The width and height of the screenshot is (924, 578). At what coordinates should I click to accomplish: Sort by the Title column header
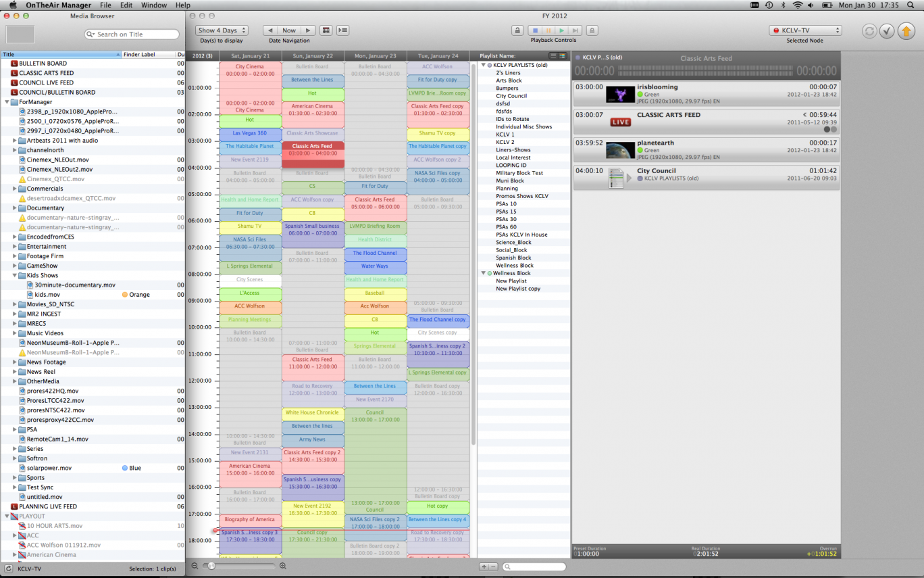coord(61,55)
